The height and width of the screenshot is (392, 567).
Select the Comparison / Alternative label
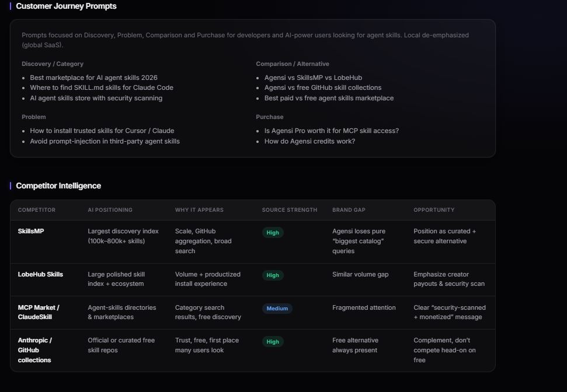pos(293,64)
